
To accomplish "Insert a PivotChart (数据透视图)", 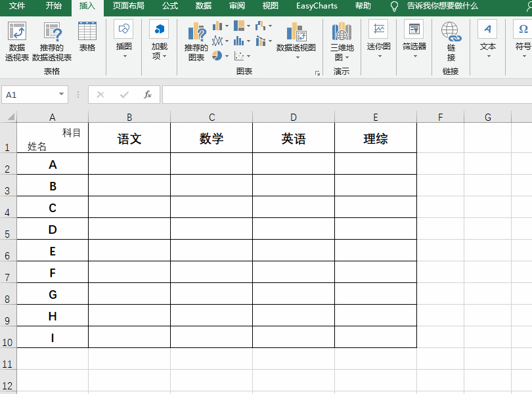I will pyautogui.click(x=296, y=40).
